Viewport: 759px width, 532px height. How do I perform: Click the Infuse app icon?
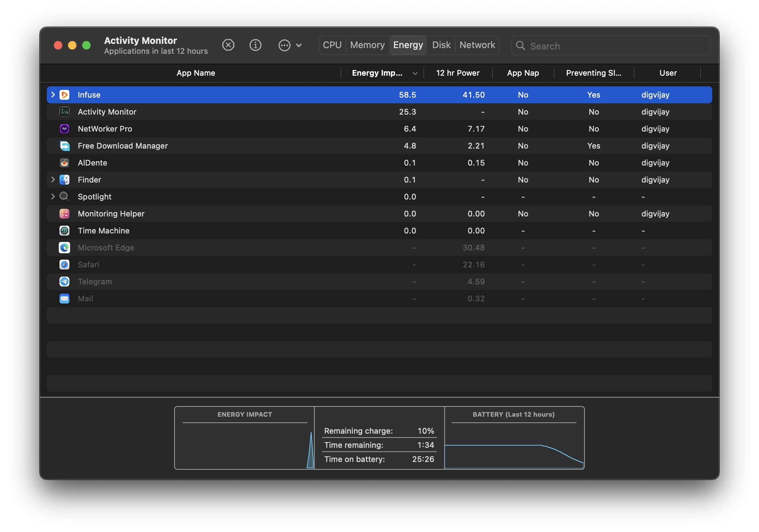click(64, 95)
